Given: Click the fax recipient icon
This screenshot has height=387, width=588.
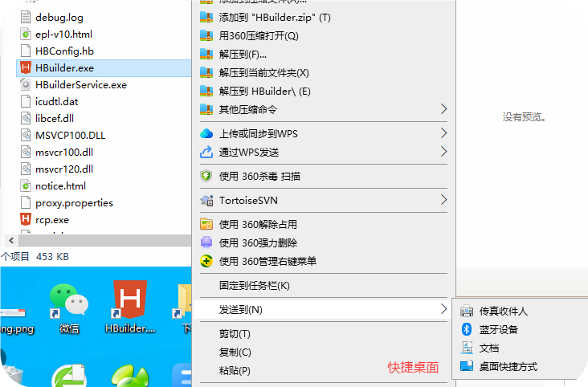Looking at the screenshot, I should pyautogui.click(x=467, y=311).
